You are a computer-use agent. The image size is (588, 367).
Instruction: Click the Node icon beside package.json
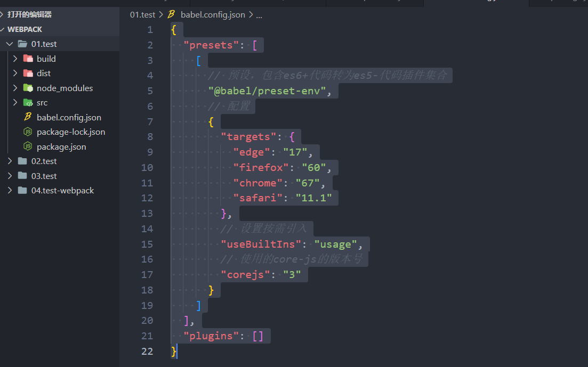click(28, 146)
